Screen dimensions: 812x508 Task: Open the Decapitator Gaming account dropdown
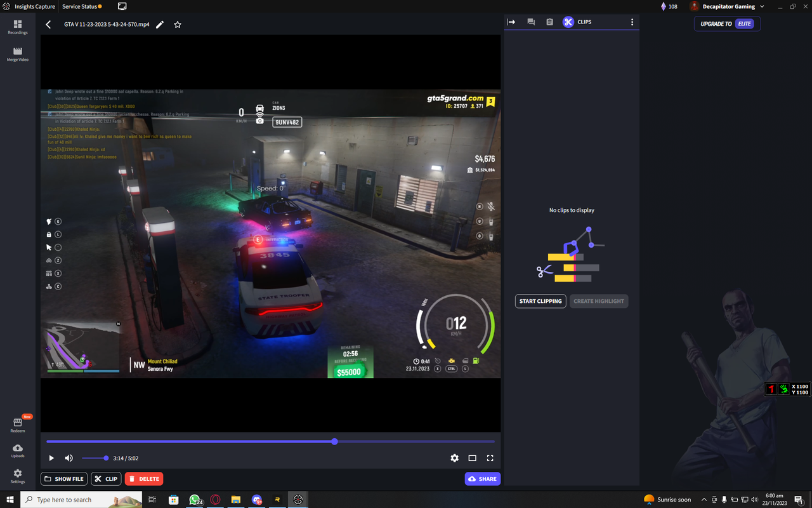point(727,6)
